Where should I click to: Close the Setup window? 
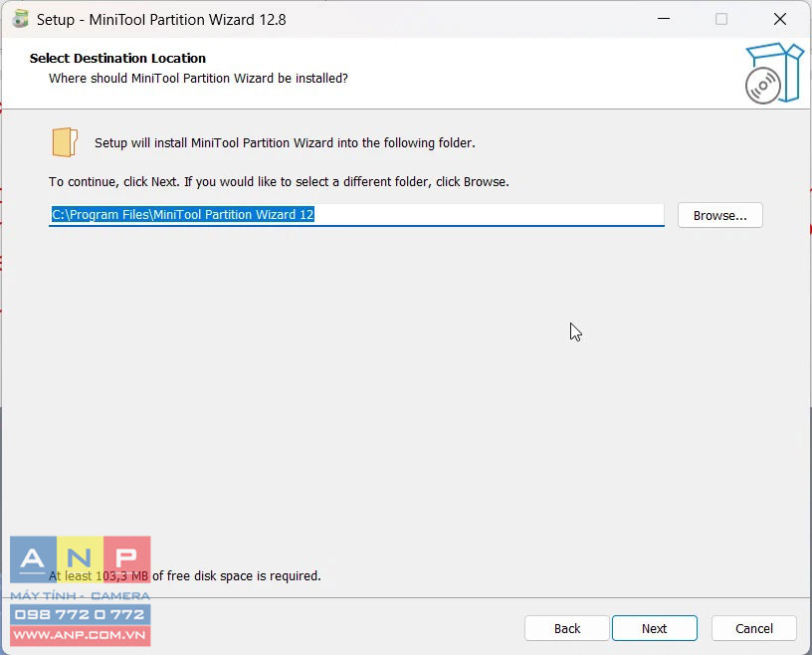780,19
